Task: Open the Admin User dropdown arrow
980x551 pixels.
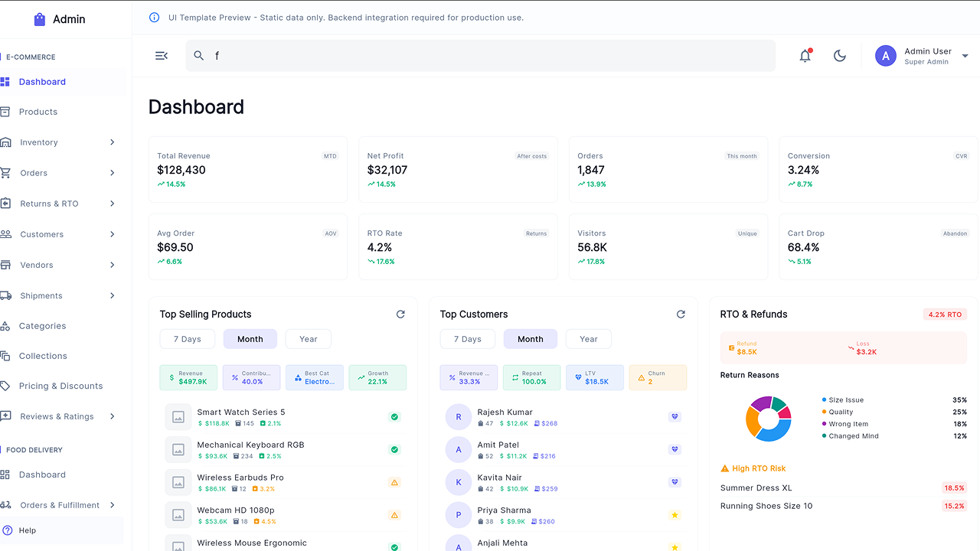Action: click(965, 56)
